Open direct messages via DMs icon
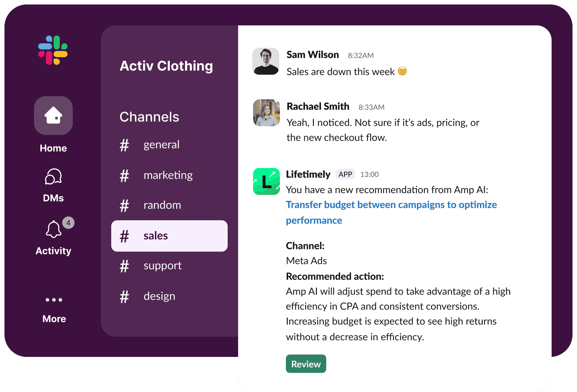This screenshot has height=392, width=577. point(53,176)
